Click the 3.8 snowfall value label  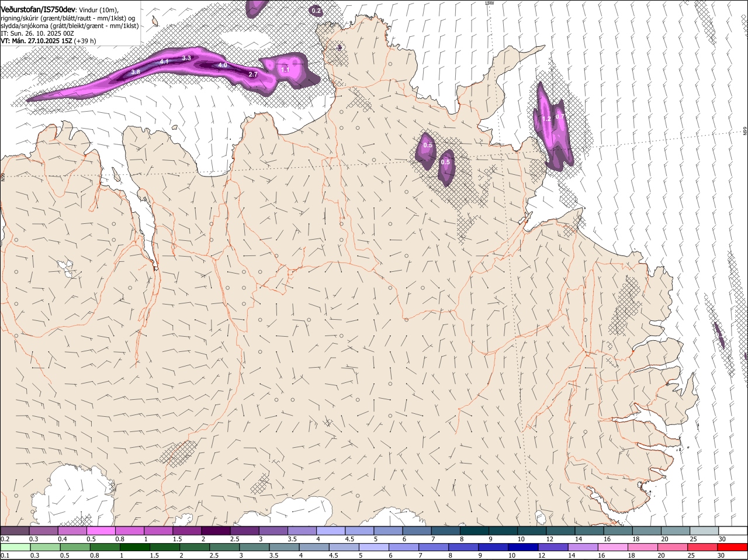(x=136, y=71)
